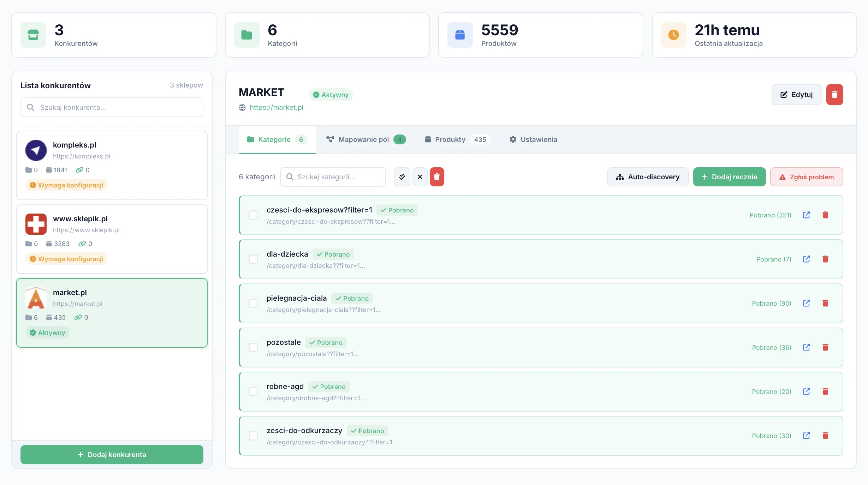Open robne-agd external link icon
This screenshot has width=868, height=485.
coord(806,391)
